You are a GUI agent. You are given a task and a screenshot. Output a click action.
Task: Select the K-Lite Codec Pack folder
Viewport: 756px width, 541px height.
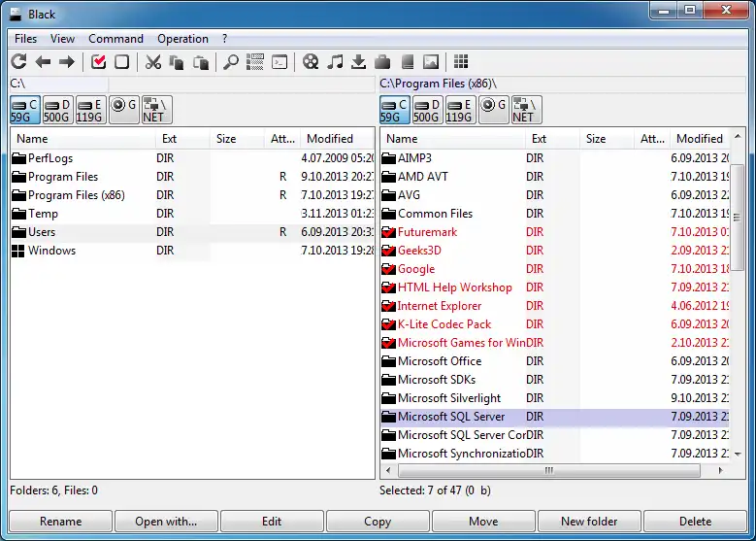(x=555, y=324)
